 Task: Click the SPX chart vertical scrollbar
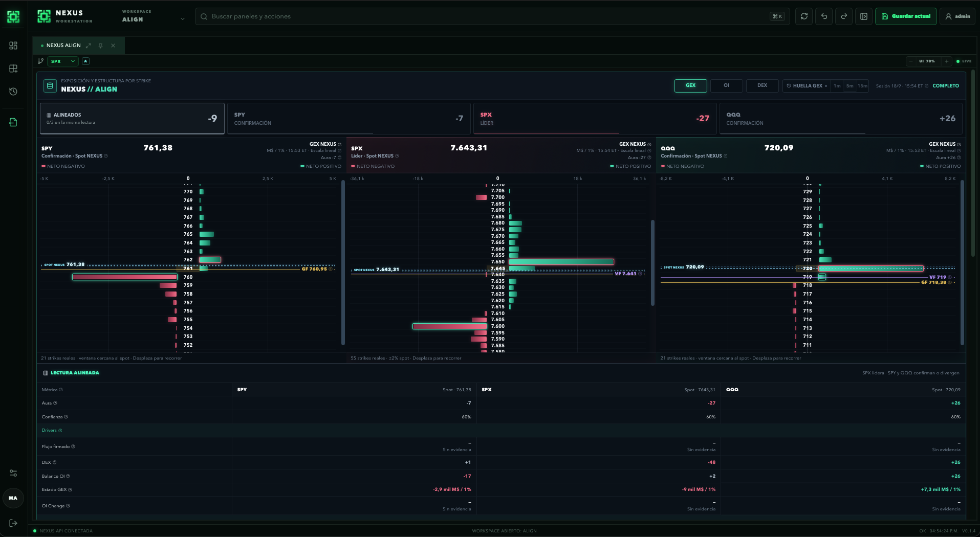point(652,262)
